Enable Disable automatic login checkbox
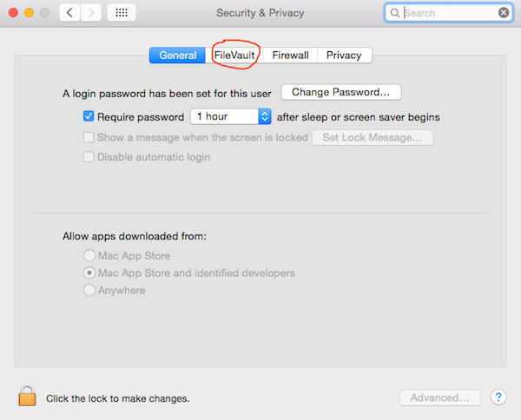This screenshot has height=420, width=521. pyautogui.click(x=89, y=157)
